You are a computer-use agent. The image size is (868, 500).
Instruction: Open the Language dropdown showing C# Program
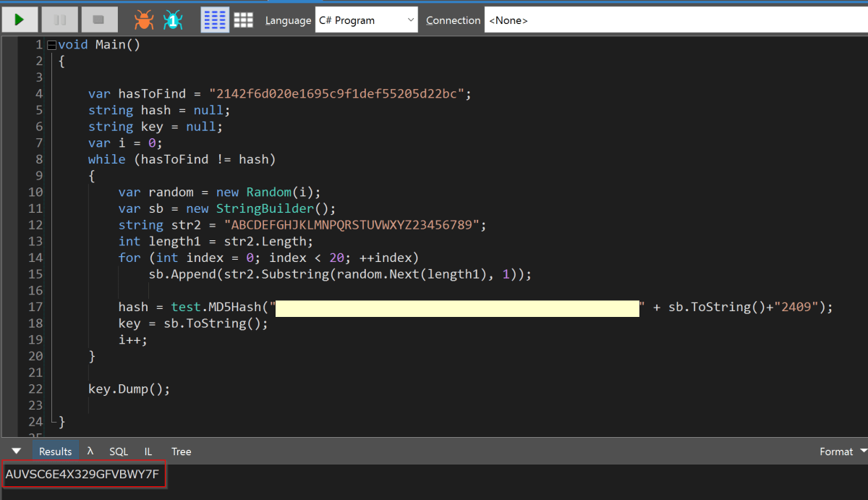click(367, 20)
